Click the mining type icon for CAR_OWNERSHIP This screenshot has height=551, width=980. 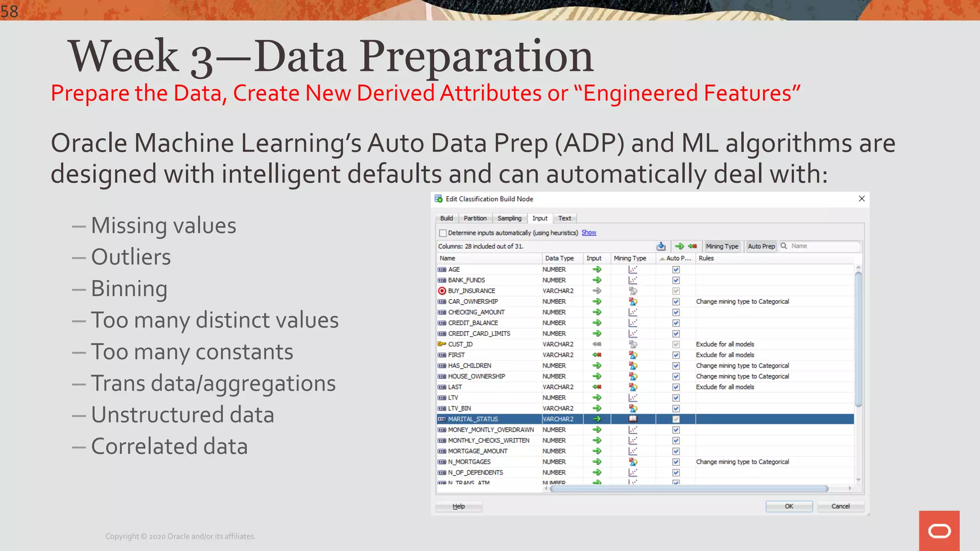tap(633, 301)
